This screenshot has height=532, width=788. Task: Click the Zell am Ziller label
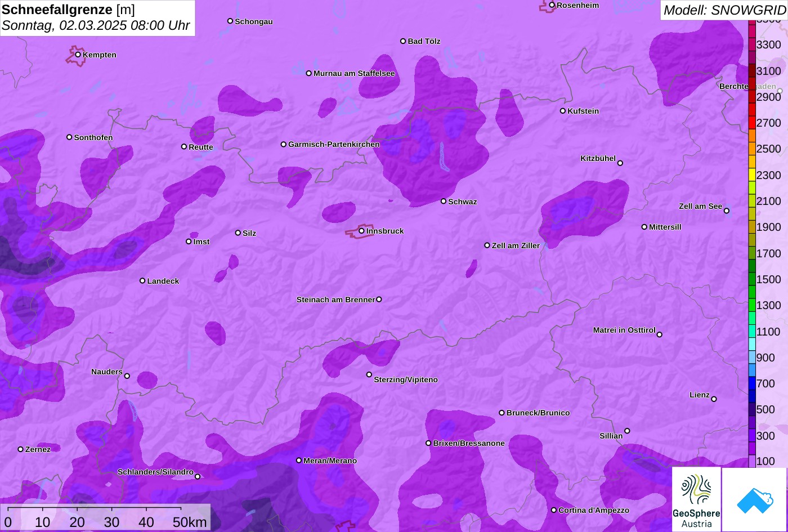tap(516, 246)
